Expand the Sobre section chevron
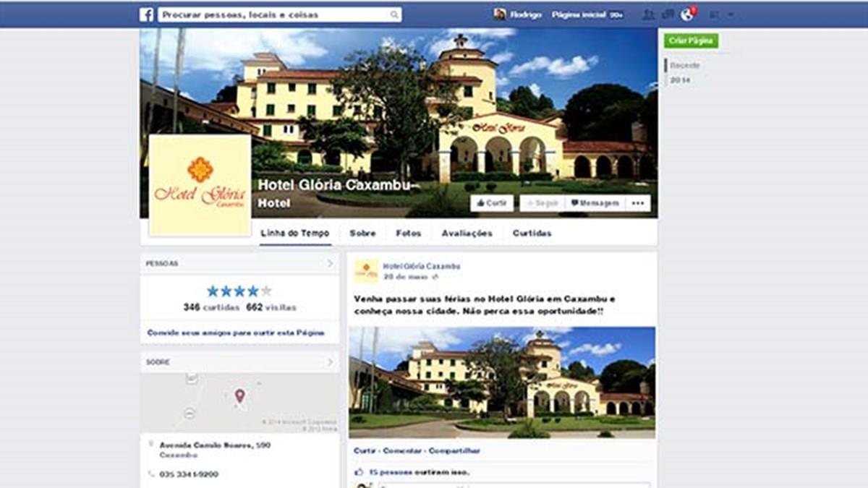 [330, 362]
